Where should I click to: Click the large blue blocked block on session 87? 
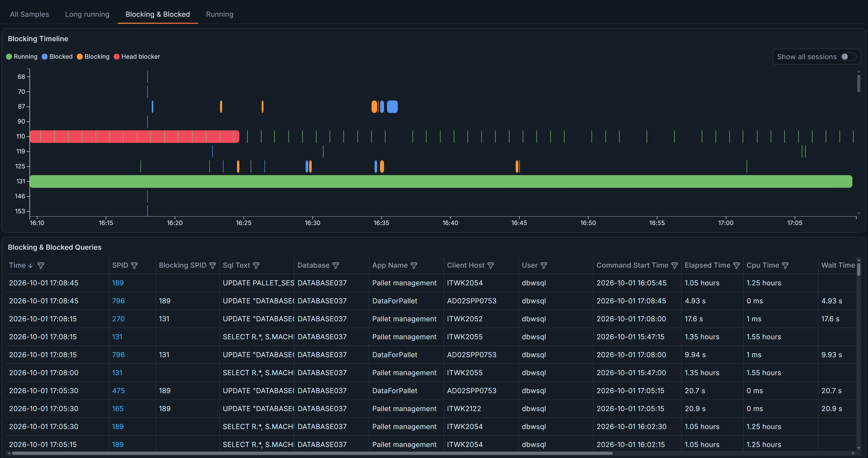point(392,107)
